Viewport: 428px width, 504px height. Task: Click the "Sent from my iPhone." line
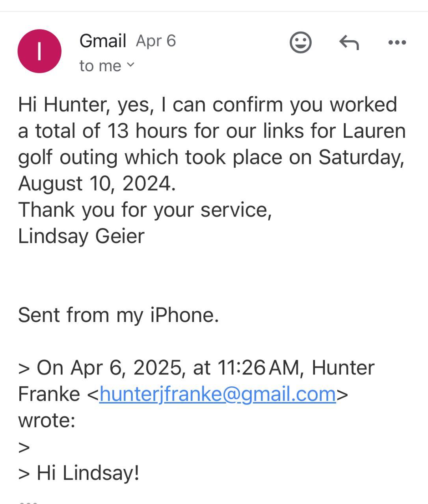pos(118,315)
